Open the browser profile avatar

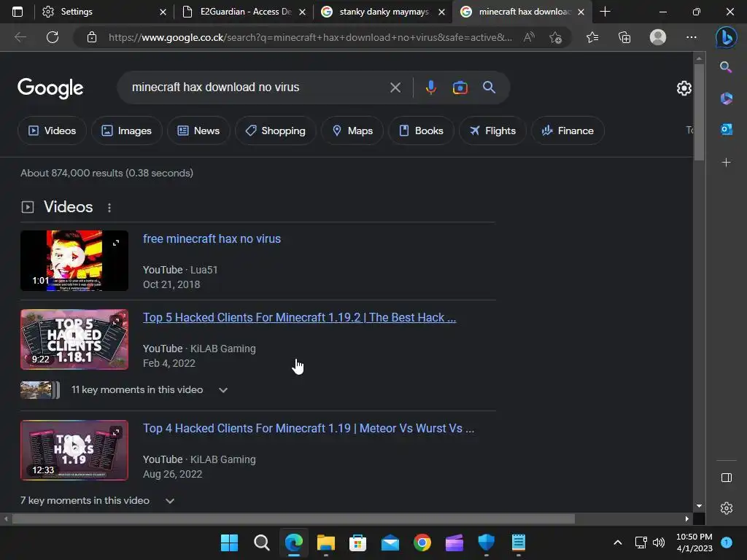(x=658, y=37)
